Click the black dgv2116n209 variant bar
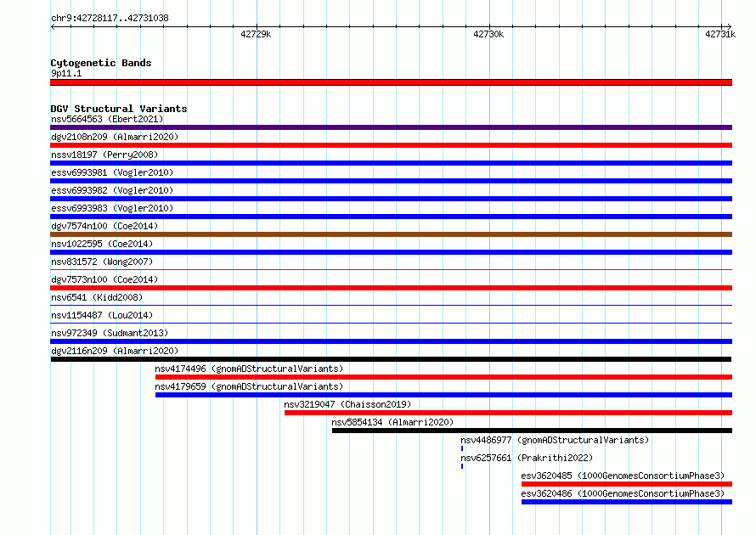 coord(391,359)
